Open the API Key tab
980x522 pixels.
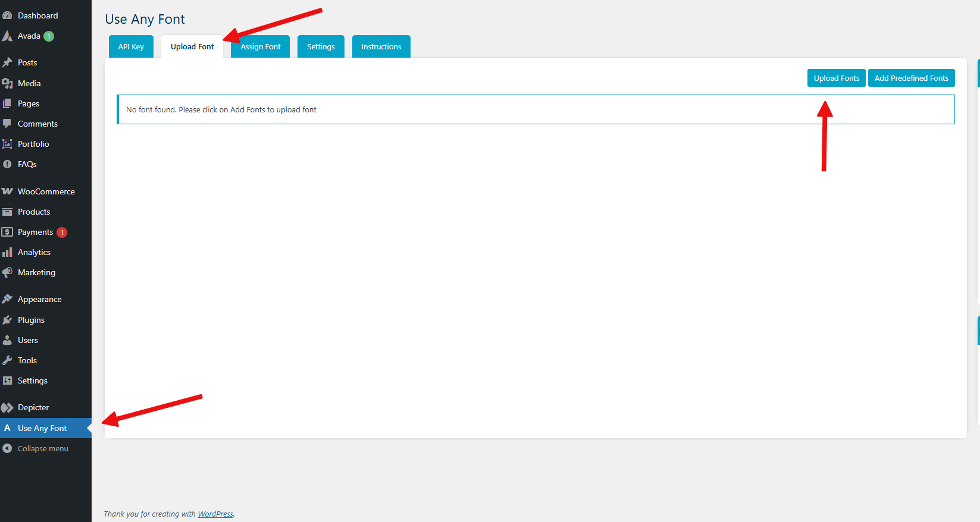131,46
